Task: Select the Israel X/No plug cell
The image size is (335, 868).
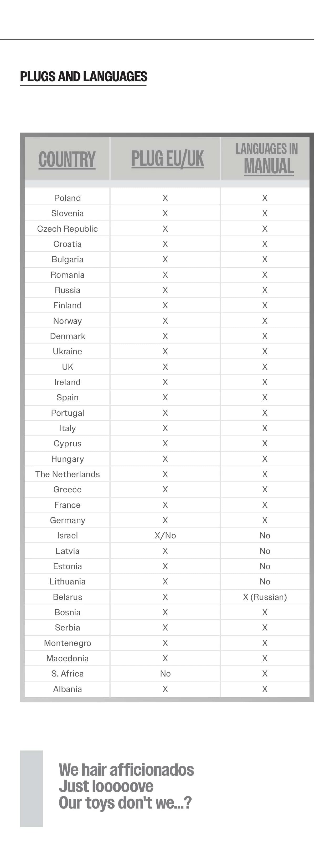Action: [x=165, y=536]
